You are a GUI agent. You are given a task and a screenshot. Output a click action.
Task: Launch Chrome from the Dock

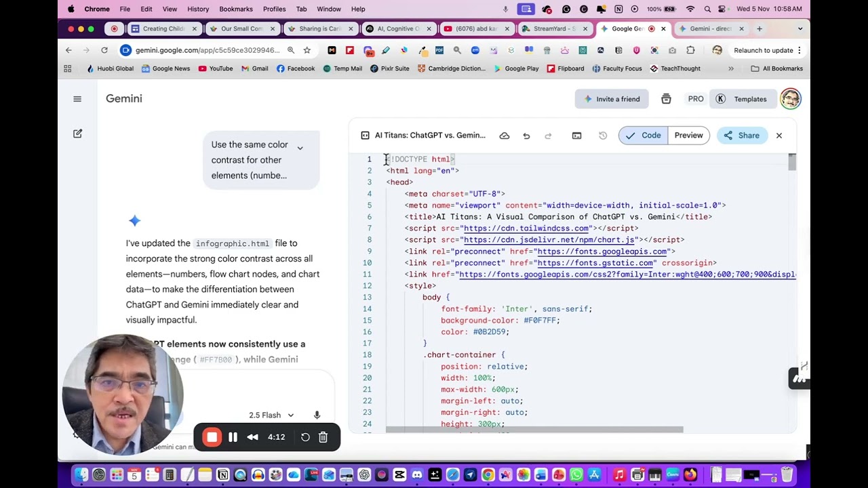pyautogui.click(x=488, y=474)
